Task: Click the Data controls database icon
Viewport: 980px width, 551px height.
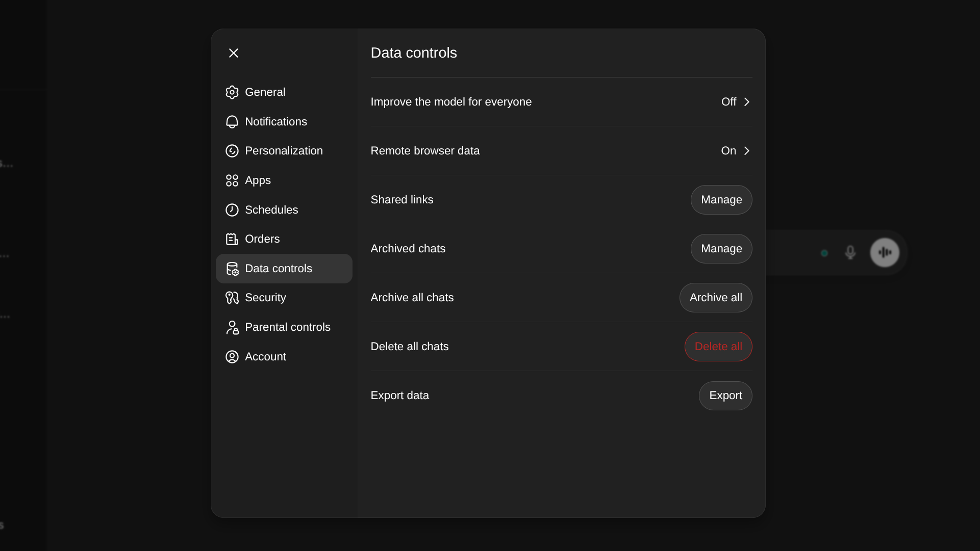Action: click(x=232, y=269)
